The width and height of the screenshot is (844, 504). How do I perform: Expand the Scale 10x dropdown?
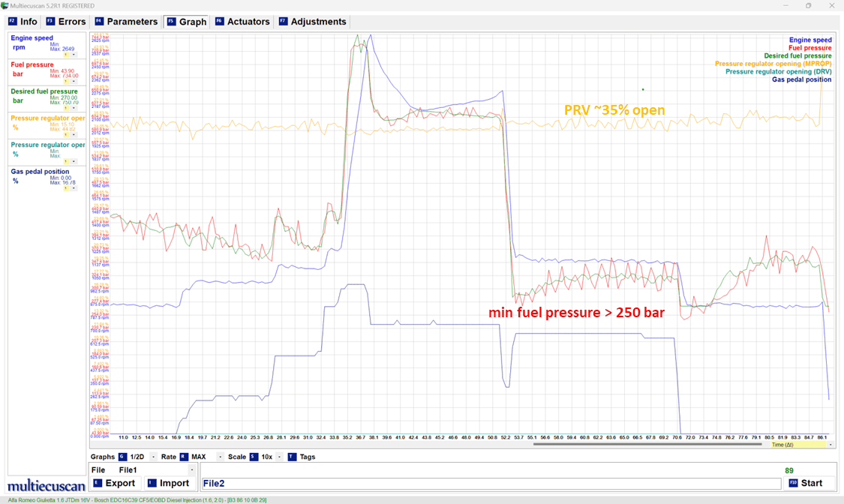[x=280, y=457]
